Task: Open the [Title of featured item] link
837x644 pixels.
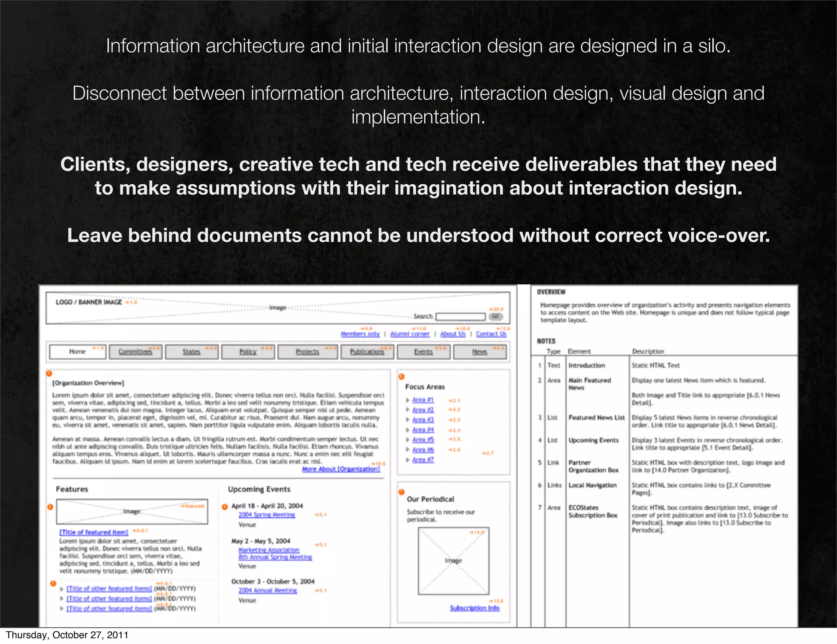Action: (x=94, y=532)
